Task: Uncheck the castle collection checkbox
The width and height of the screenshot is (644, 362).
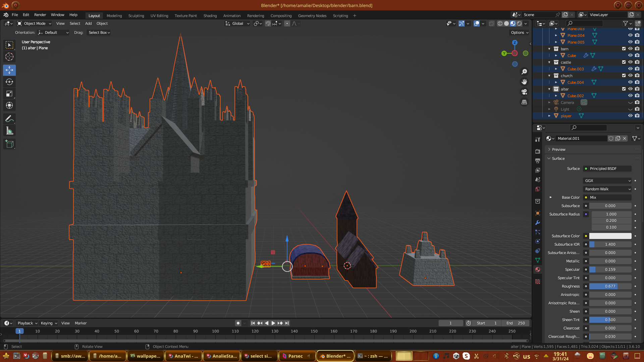Action: pyautogui.click(x=624, y=62)
